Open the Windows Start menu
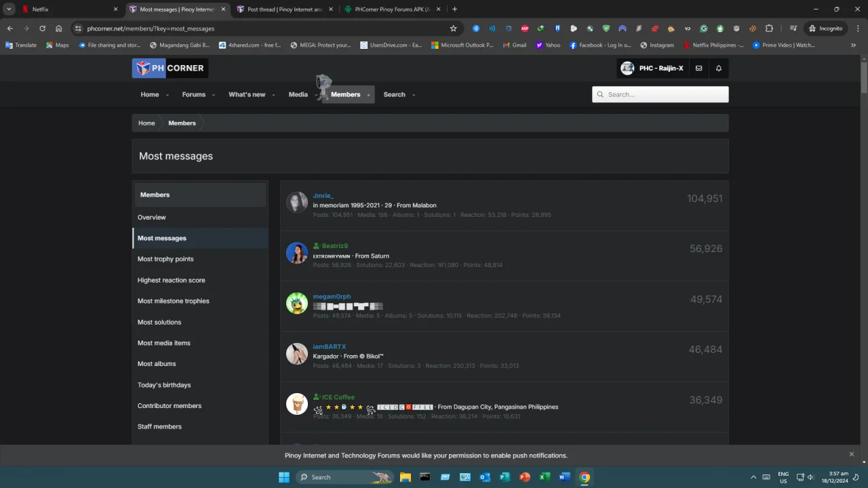The height and width of the screenshot is (488, 868). (x=284, y=477)
